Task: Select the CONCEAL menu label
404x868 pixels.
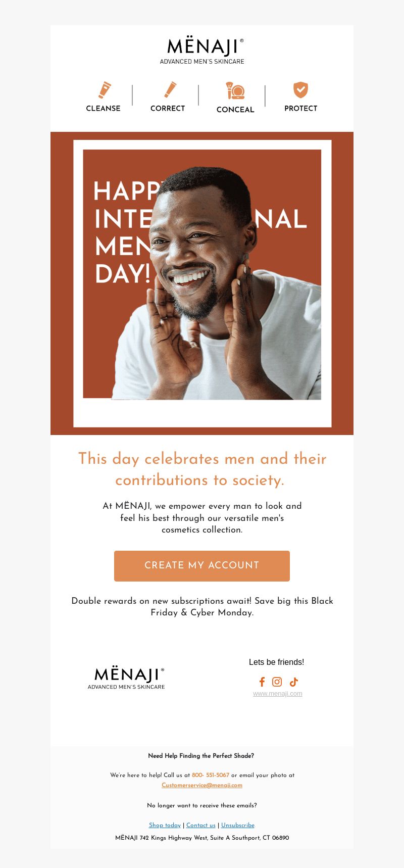Action: 235,109
